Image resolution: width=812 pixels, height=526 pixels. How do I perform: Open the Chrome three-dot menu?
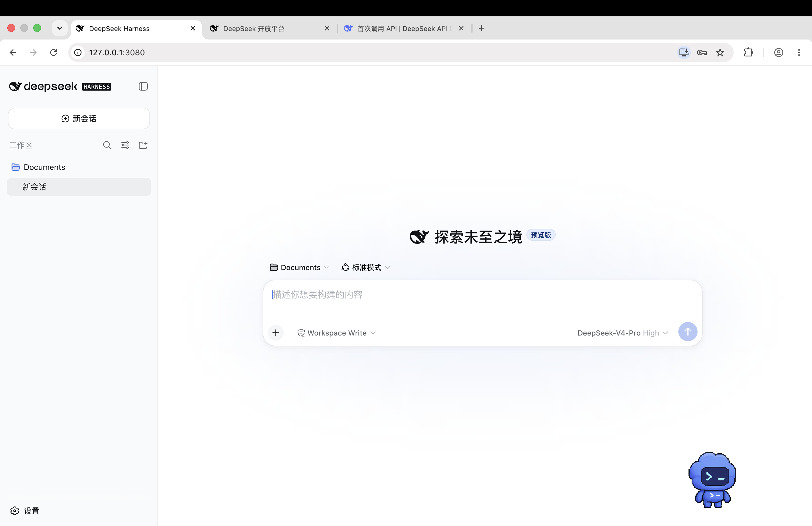coord(799,52)
